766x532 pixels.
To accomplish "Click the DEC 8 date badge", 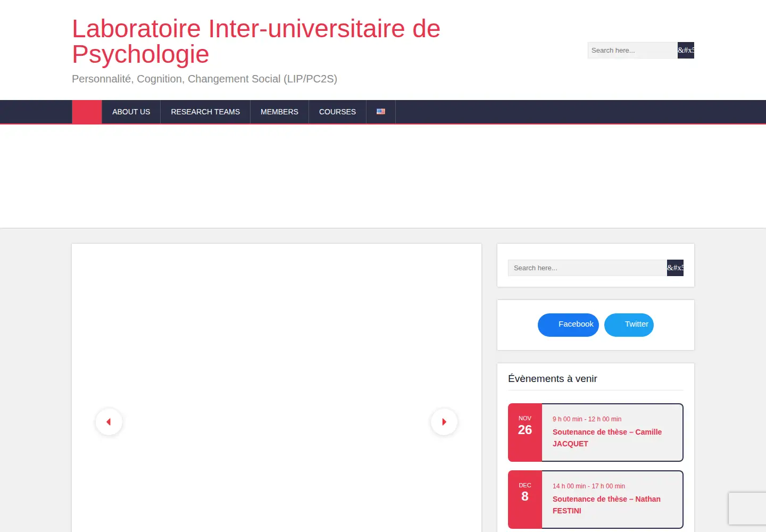I will pyautogui.click(x=525, y=500).
